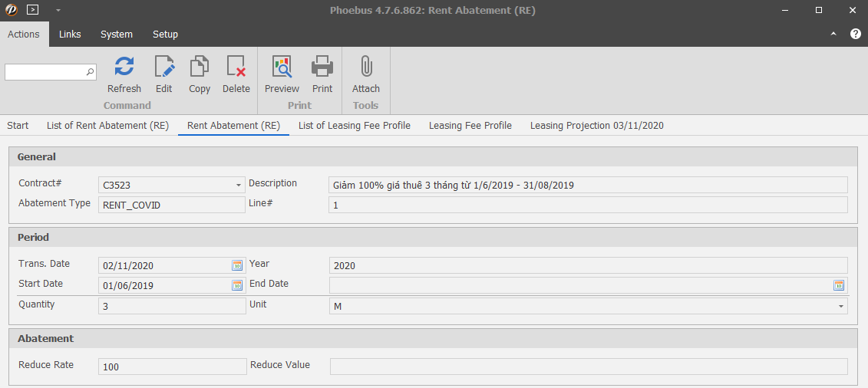Open Preview in the Print group
Screen dimensions: 868x388
coord(282,67)
